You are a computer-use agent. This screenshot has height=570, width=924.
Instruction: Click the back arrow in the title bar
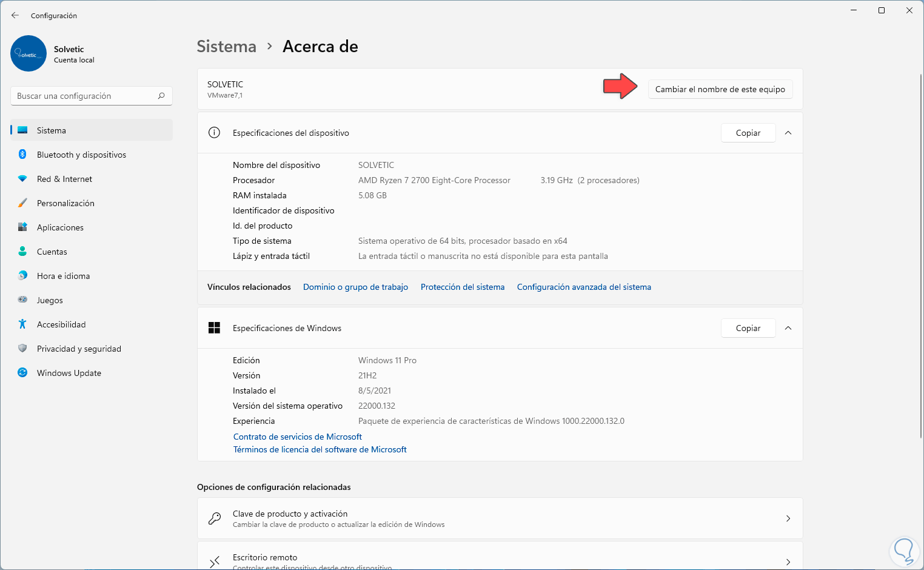pos(15,15)
